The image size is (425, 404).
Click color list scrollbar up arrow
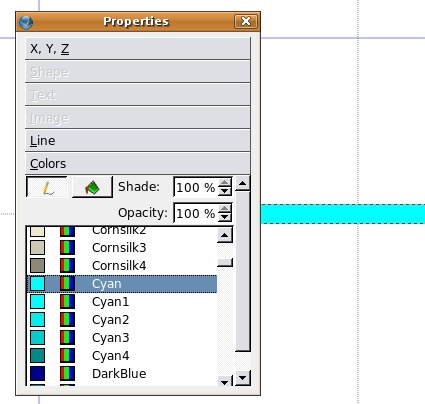[x=225, y=236]
